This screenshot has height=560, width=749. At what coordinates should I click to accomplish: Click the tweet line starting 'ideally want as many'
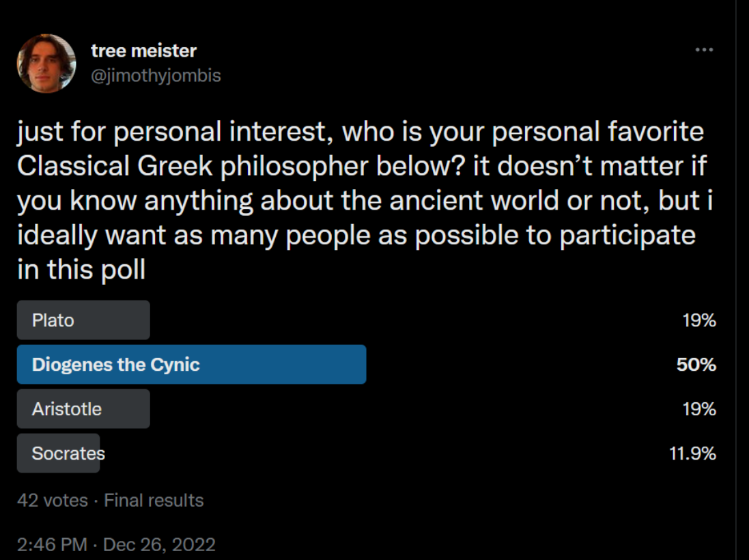point(356,236)
